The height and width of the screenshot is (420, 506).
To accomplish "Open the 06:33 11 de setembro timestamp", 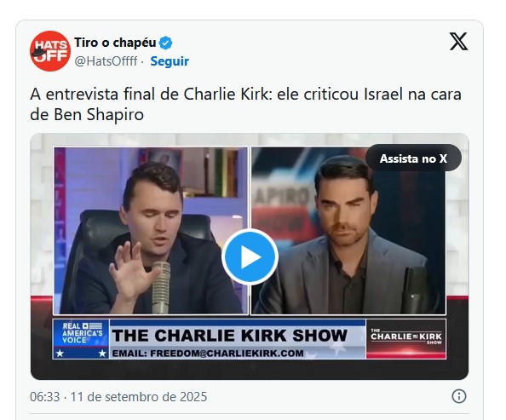I will click(x=118, y=397).
